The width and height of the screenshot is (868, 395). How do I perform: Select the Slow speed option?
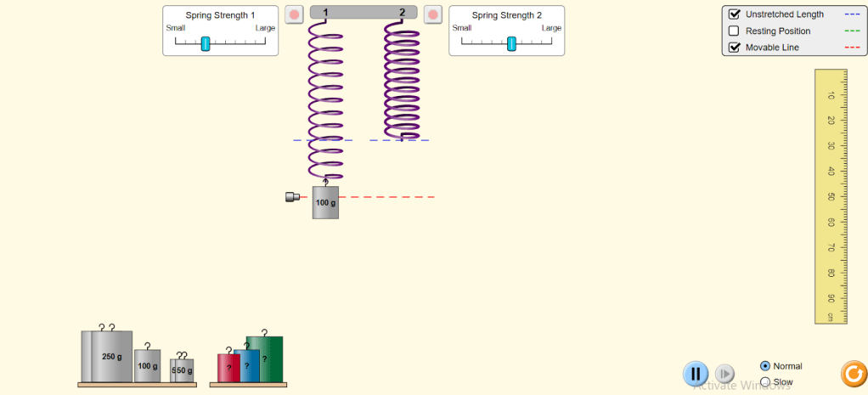click(765, 382)
